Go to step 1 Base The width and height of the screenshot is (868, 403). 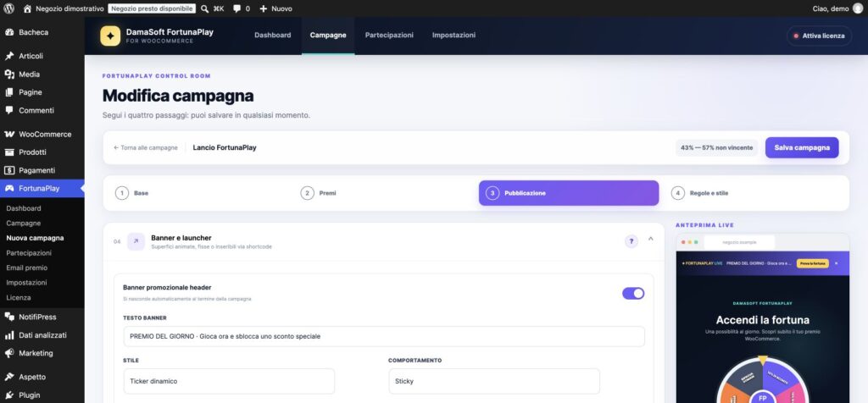(x=200, y=194)
